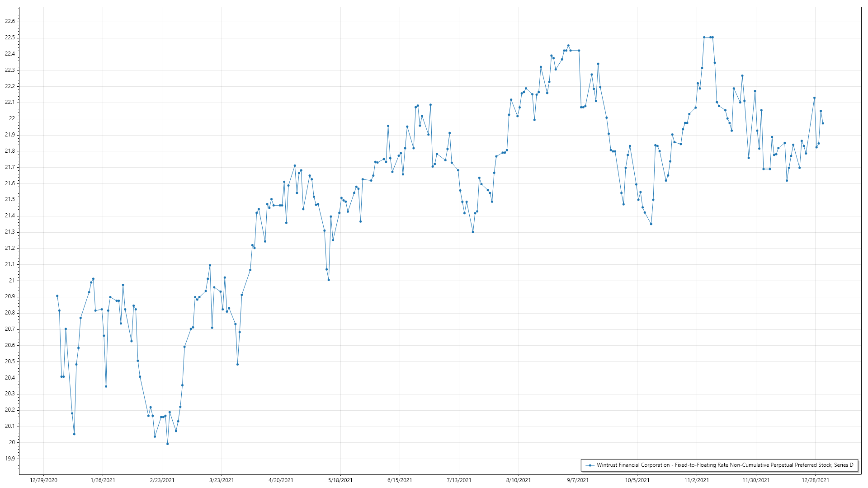Click the last data point of the series

(x=823, y=123)
